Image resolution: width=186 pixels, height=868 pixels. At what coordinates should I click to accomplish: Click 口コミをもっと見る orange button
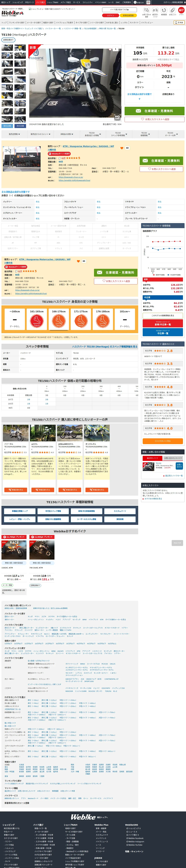click(163, 441)
